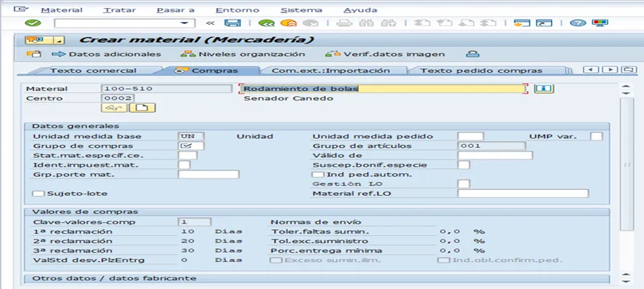The height and width of the screenshot is (289, 644).
Task: Click the Niveles organización button
Action: point(243,54)
